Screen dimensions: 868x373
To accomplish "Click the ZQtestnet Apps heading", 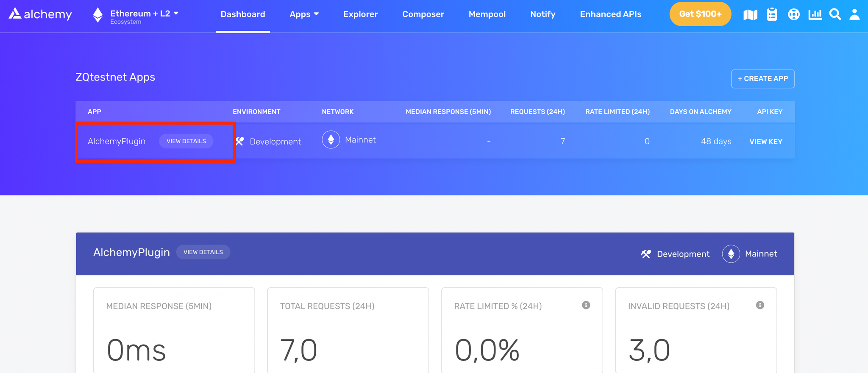I will point(115,77).
